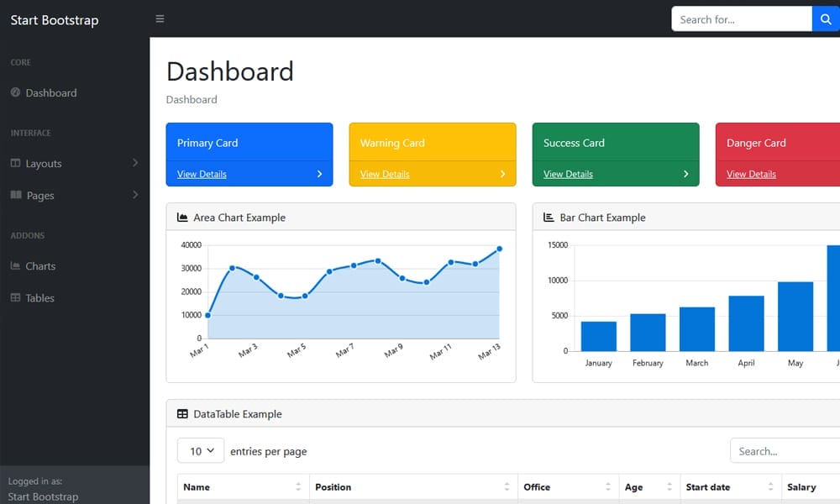Click the Layouts columns icon
The image size is (840, 504).
(x=15, y=163)
